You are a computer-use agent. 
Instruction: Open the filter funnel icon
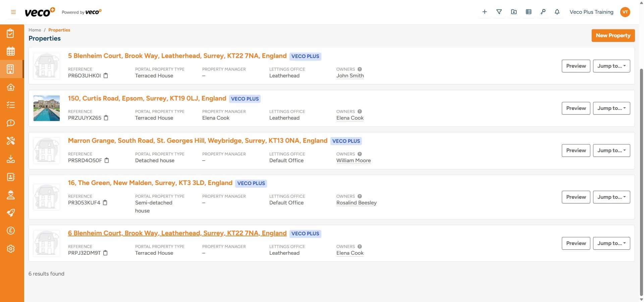(x=499, y=12)
